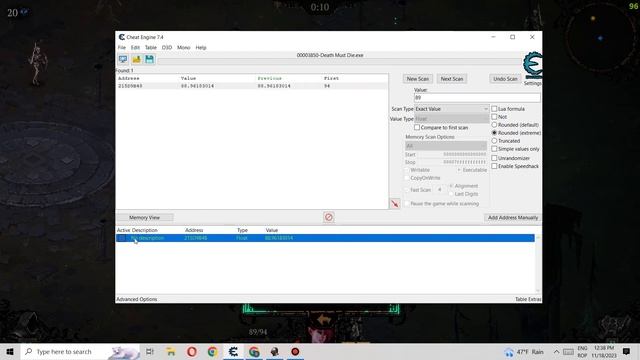This screenshot has width=640, height=360.
Task: Open the Help menu
Action: [x=201, y=47]
